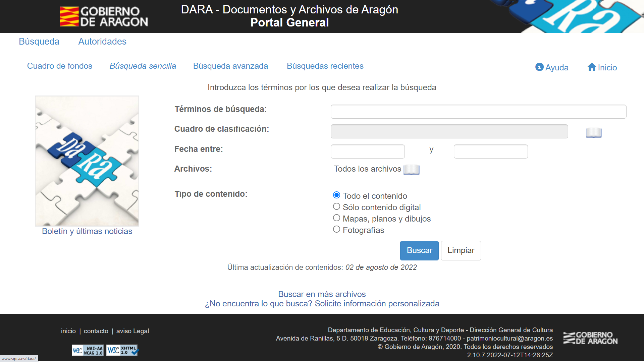The image size is (644, 362).
Task: Click the Gobierno de Aragón header logo
Action: [x=104, y=16]
